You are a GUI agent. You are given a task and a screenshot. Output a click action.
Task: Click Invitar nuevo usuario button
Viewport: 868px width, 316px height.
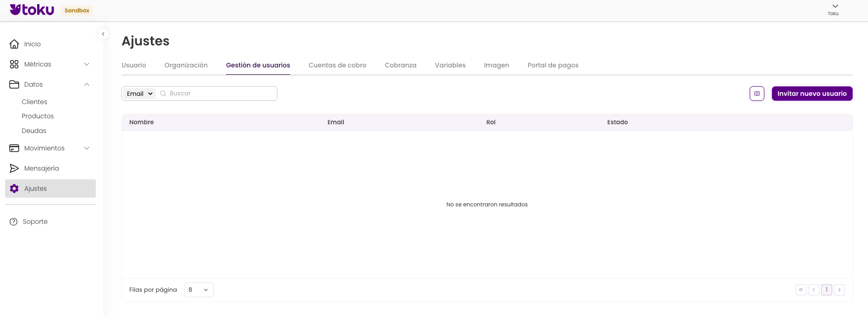812,94
